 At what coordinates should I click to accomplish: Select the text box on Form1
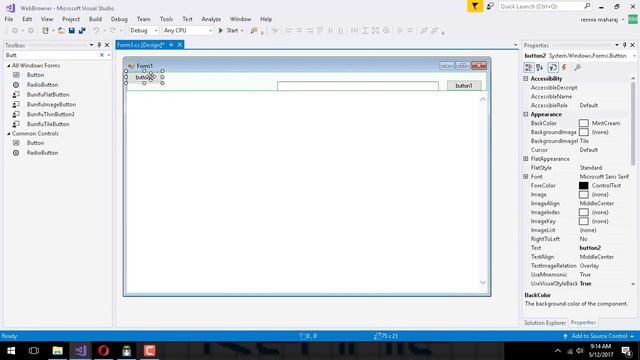(x=358, y=86)
